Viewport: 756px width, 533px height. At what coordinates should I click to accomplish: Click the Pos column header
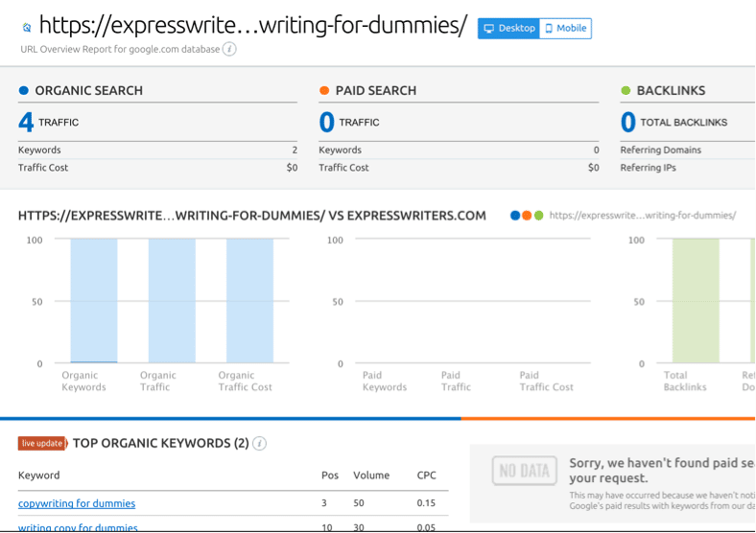330,475
